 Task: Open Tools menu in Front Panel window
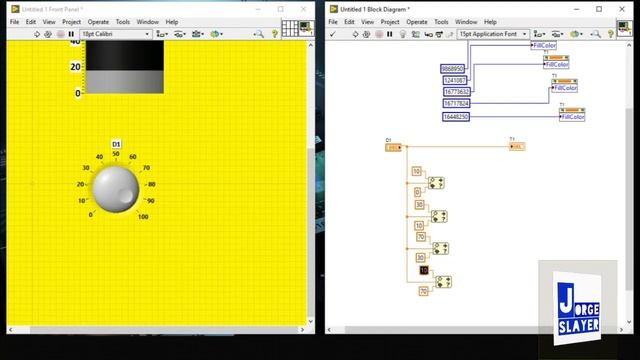(122, 22)
